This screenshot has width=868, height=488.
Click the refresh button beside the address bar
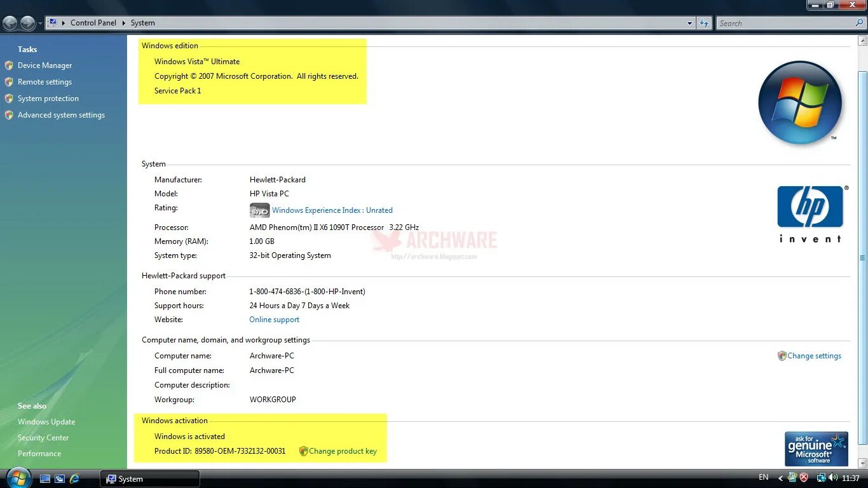pos(704,24)
